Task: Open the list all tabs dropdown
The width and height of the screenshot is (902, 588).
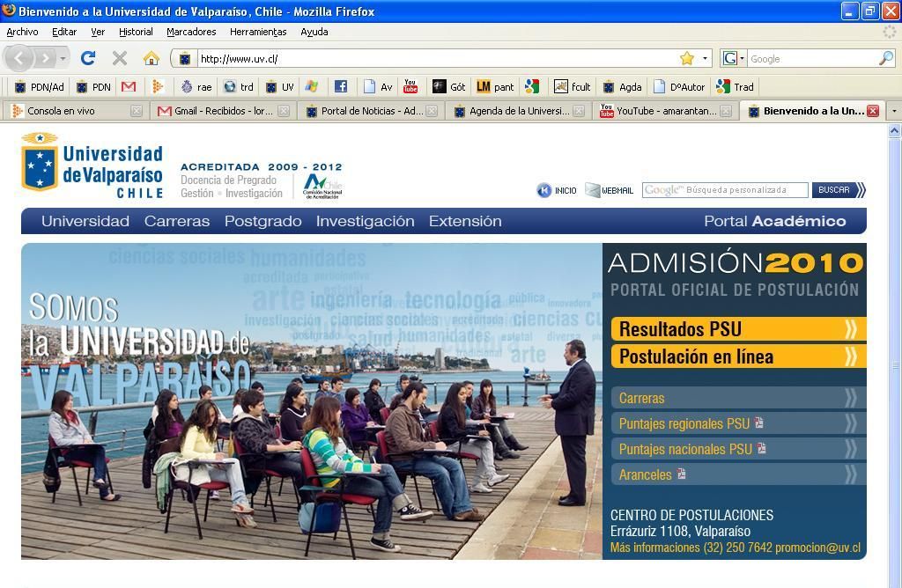Action: 893,111
